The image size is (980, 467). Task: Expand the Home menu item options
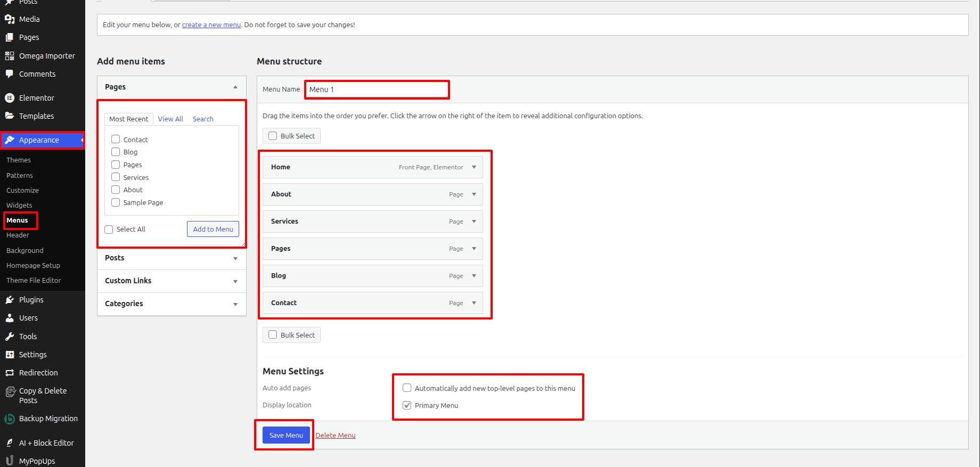coord(474,167)
